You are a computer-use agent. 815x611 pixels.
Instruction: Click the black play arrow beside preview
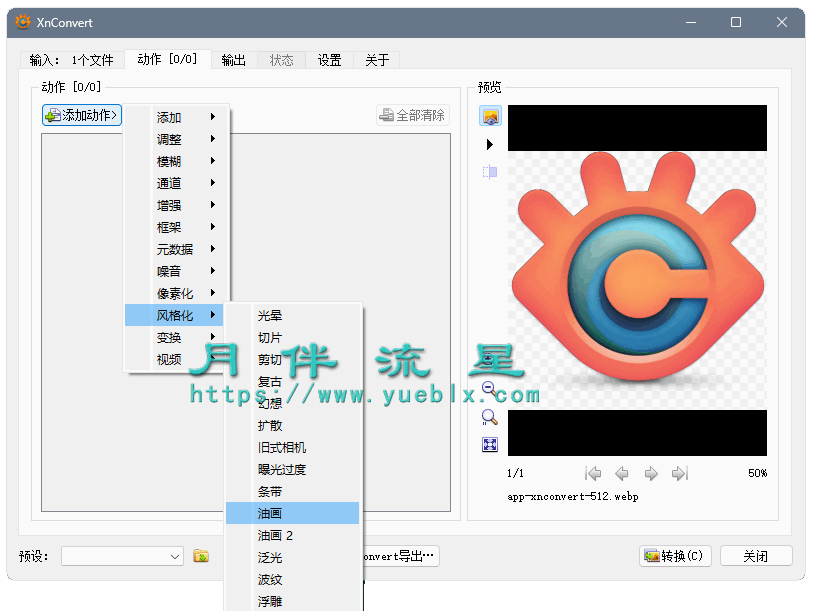click(x=490, y=144)
